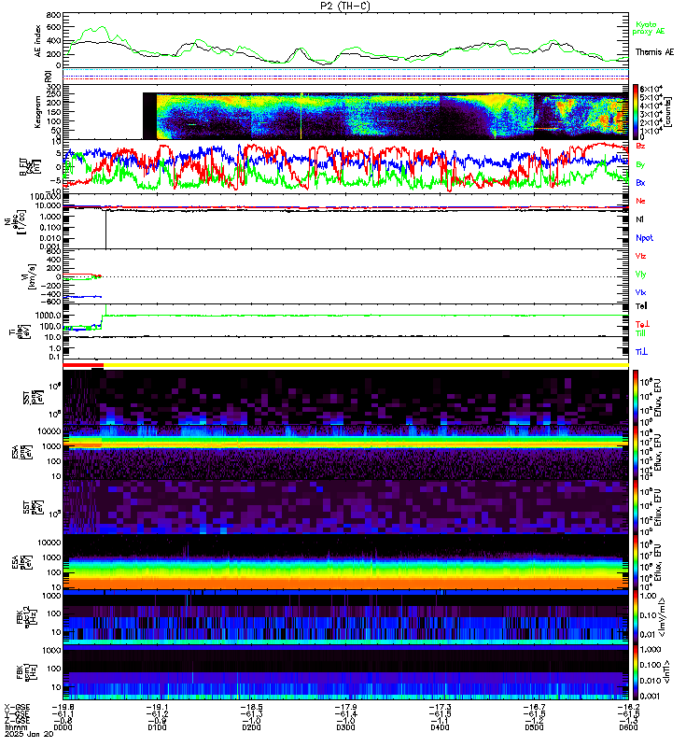
Task: Click the "FBK edc12 [Hz]" axis label
Action: (x=26, y=617)
